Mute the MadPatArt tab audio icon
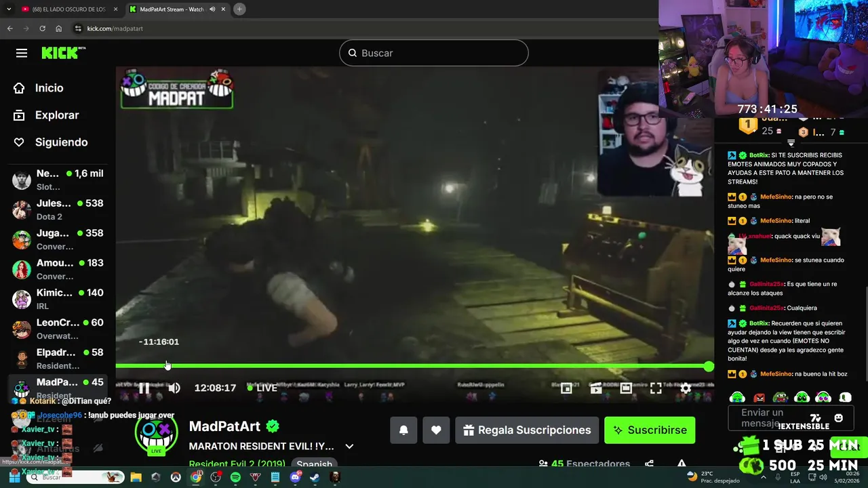The image size is (868, 488). click(x=212, y=9)
